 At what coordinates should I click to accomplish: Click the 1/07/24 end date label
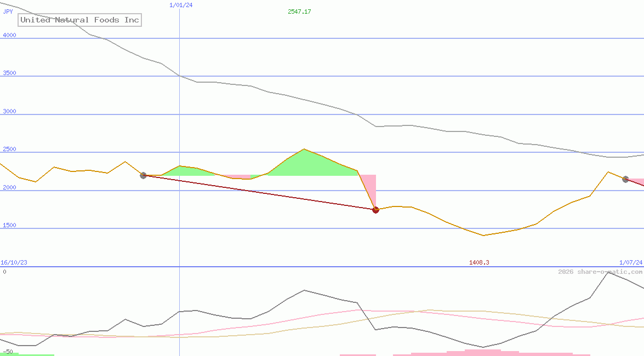[631, 262]
